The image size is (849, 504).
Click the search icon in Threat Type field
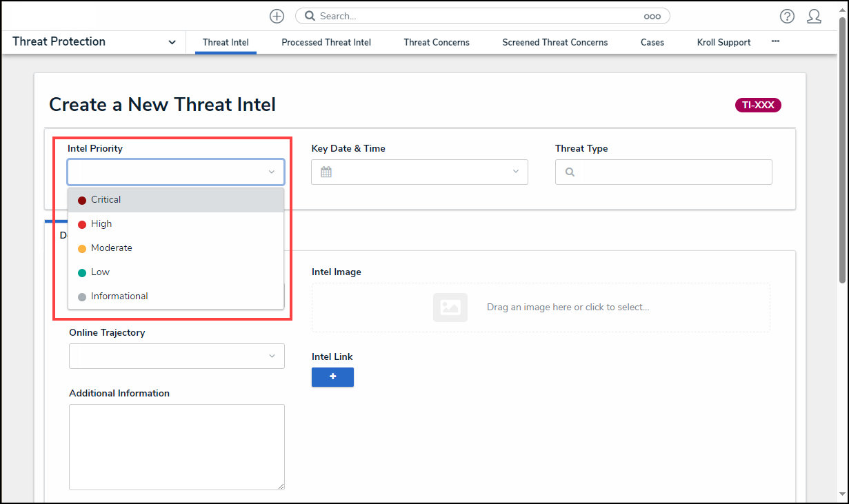[570, 172]
